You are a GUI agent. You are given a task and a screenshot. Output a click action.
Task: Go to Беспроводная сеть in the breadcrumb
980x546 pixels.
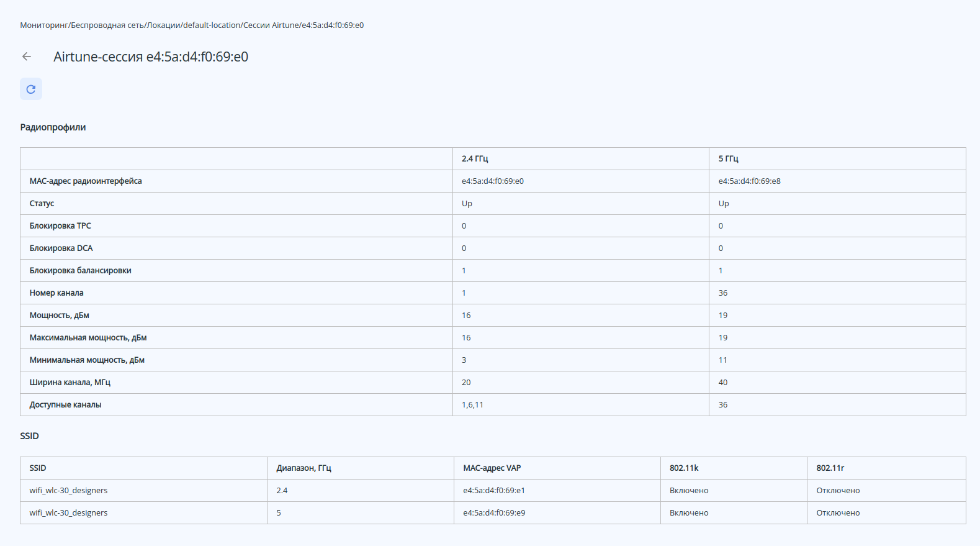tap(107, 25)
